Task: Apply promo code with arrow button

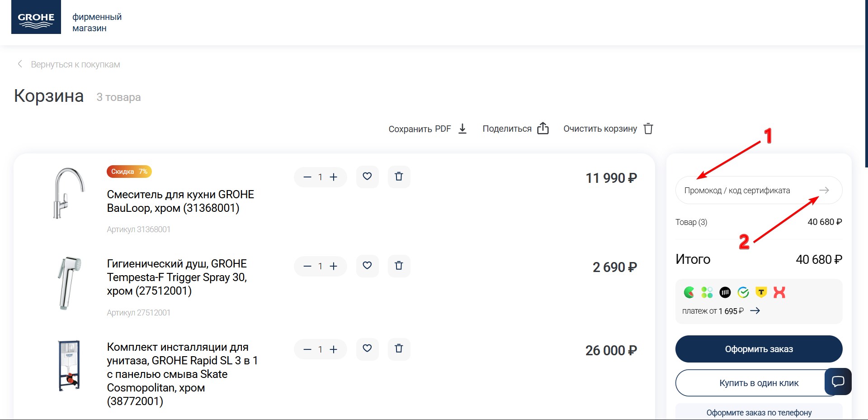Action: [x=824, y=191]
